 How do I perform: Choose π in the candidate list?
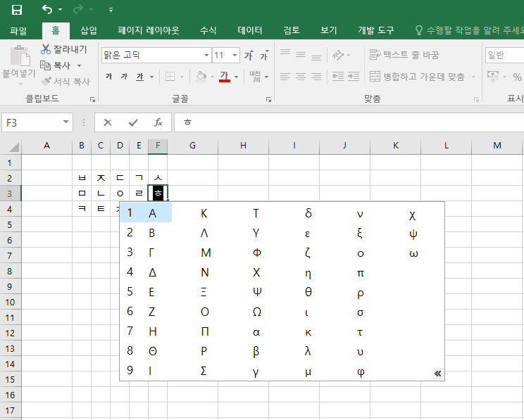point(361,273)
